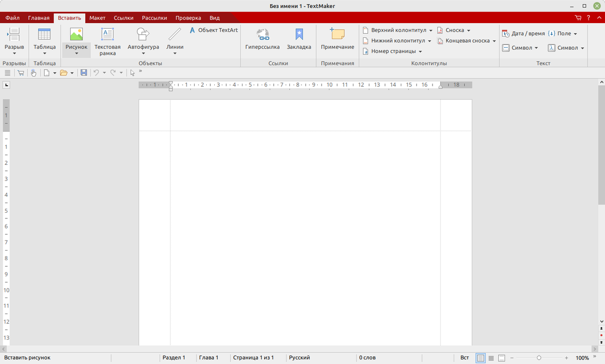
Task: Switch to the Рассылки tab
Action: click(x=154, y=18)
